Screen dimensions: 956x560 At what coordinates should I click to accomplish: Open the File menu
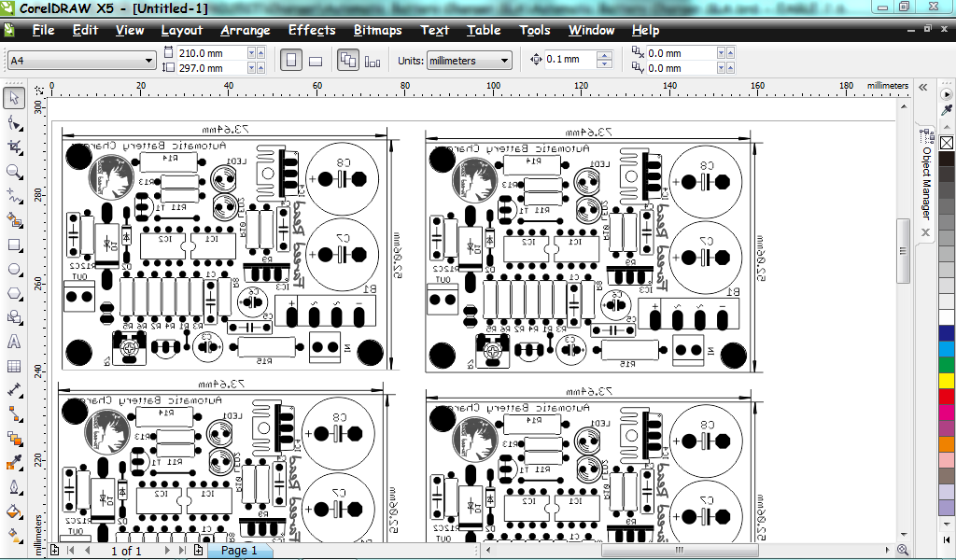click(43, 30)
